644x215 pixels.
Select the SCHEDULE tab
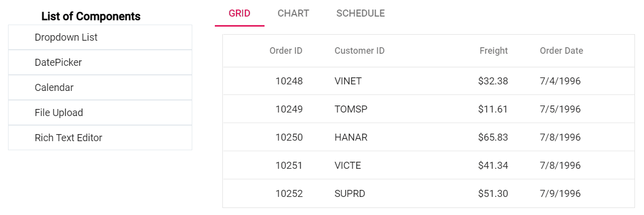[360, 14]
